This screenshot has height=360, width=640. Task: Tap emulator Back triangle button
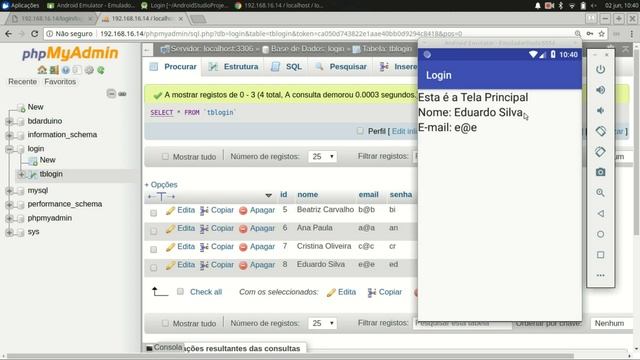[600, 213]
